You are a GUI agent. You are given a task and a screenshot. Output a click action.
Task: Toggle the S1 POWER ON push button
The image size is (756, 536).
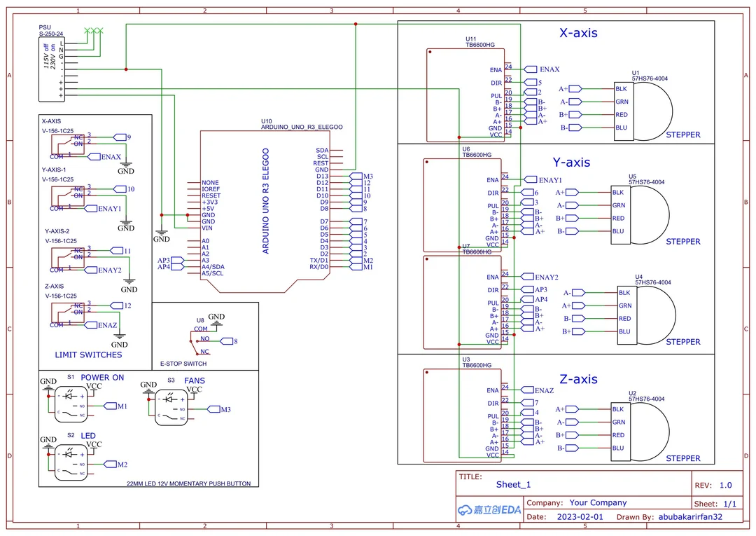pos(70,403)
